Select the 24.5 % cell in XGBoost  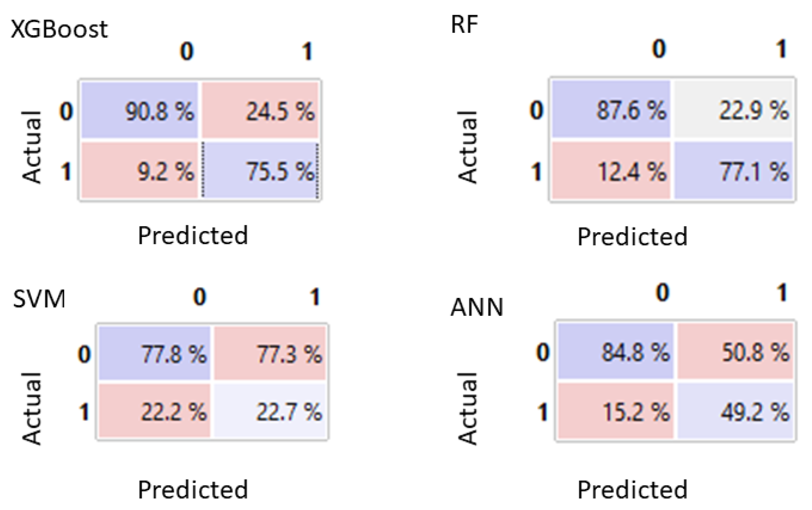click(260, 110)
